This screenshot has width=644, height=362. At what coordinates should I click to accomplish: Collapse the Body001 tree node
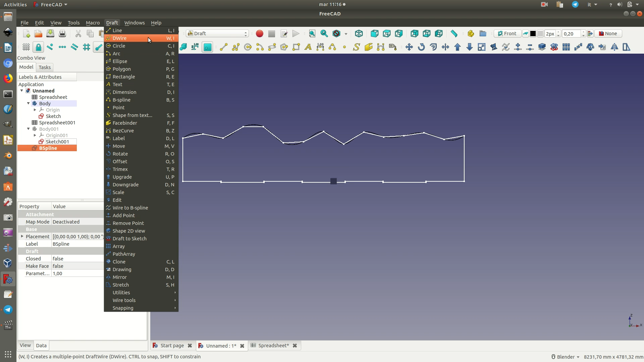click(x=29, y=129)
